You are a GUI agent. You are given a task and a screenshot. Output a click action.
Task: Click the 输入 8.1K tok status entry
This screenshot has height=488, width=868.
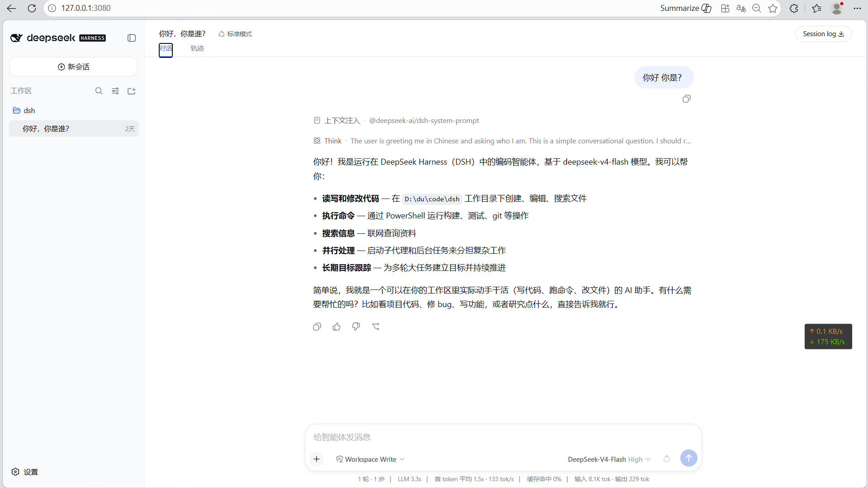(612, 479)
